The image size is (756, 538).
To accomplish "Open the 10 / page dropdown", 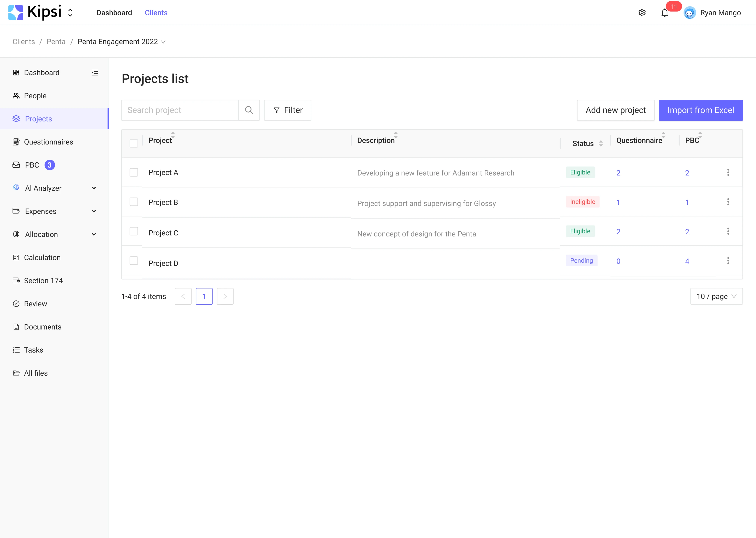I will pyautogui.click(x=716, y=296).
